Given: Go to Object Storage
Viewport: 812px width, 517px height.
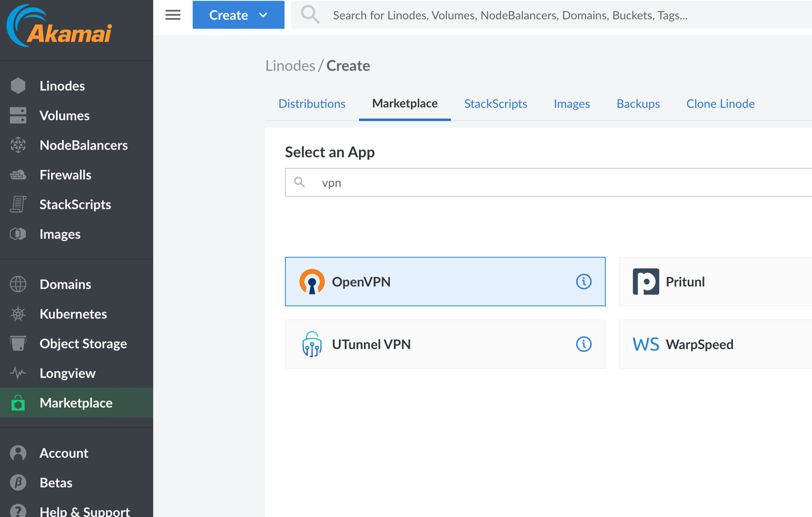Looking at the screenshot, I should point(77,343).
